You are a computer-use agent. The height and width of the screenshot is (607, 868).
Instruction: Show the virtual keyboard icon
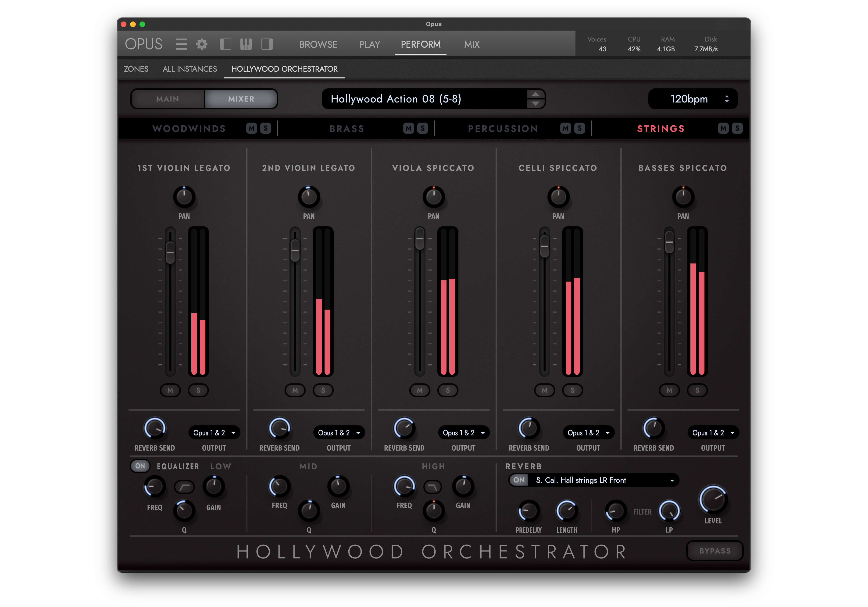coord(246,44)
